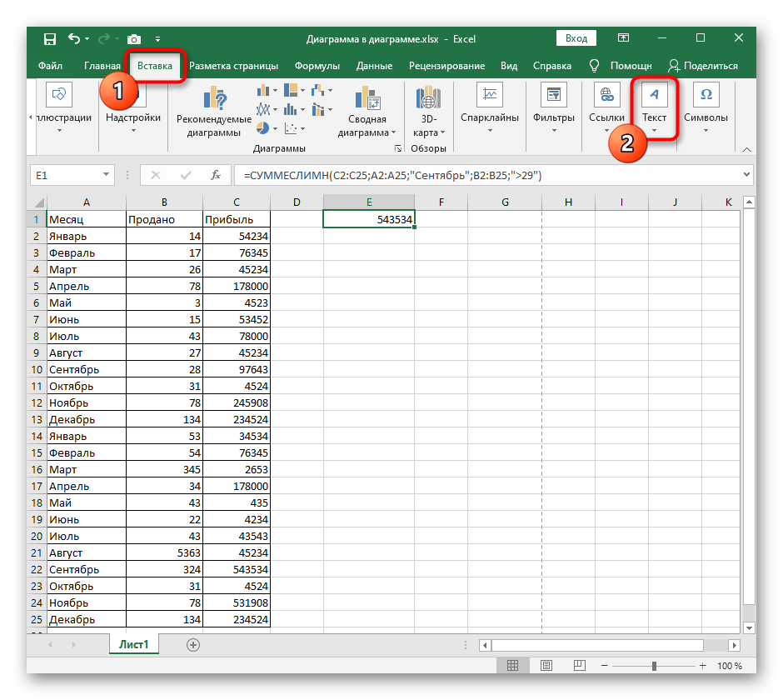Open the 3D-карта map tool
Image resolution: width=783 pixels, height=700 pixels.
click(429, 110)
